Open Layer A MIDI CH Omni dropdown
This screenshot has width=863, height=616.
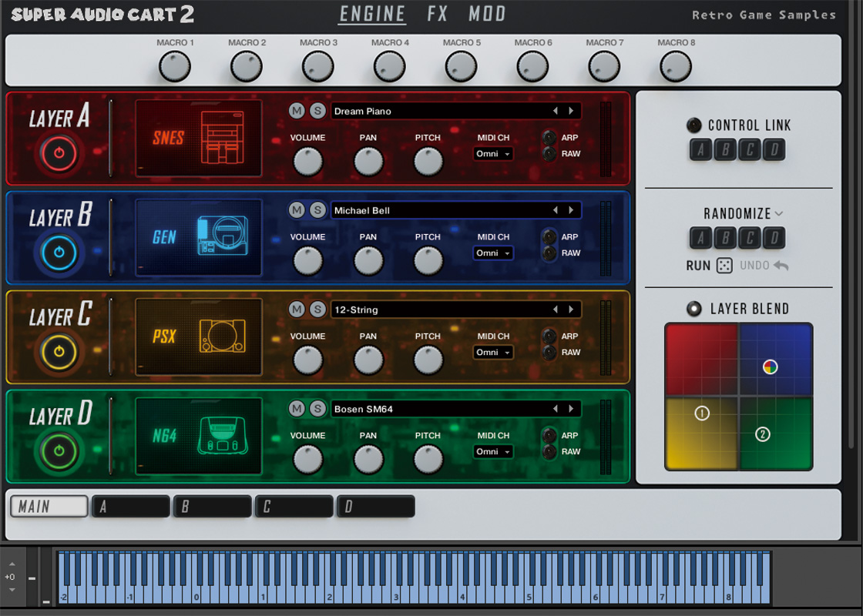point(493,153)
